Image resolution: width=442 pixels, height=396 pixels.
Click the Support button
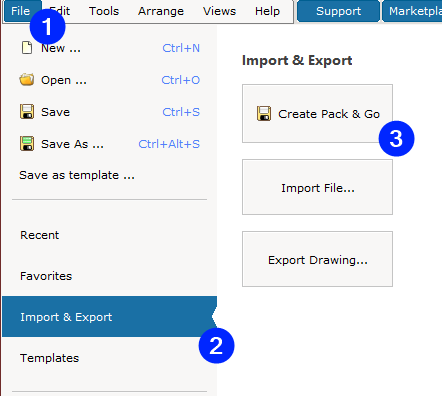(x=338, y=11)
